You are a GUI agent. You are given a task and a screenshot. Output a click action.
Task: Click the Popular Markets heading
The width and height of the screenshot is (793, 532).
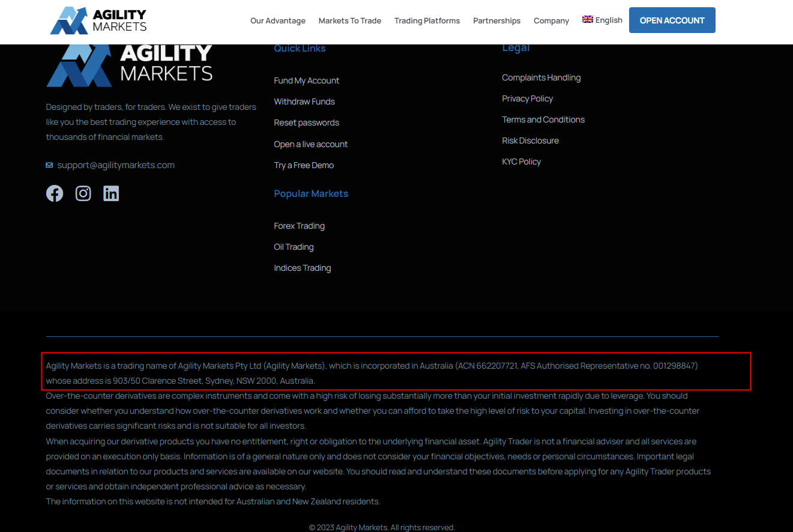[311, 193]
